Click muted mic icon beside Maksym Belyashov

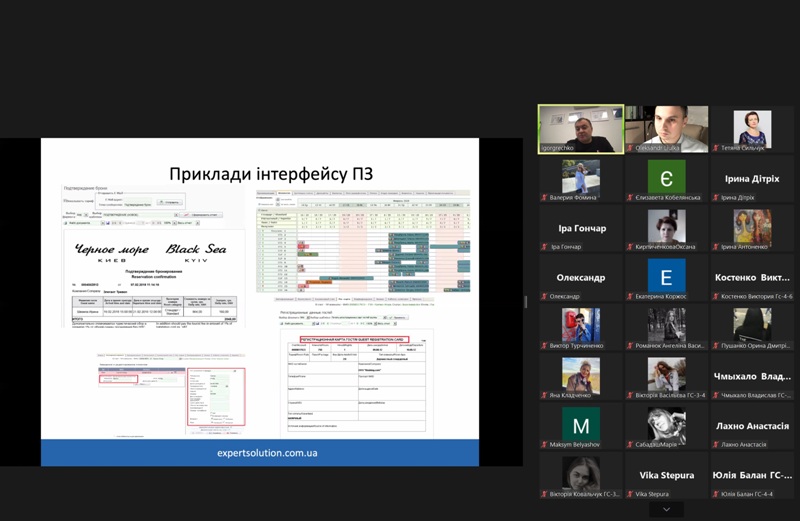545,445
